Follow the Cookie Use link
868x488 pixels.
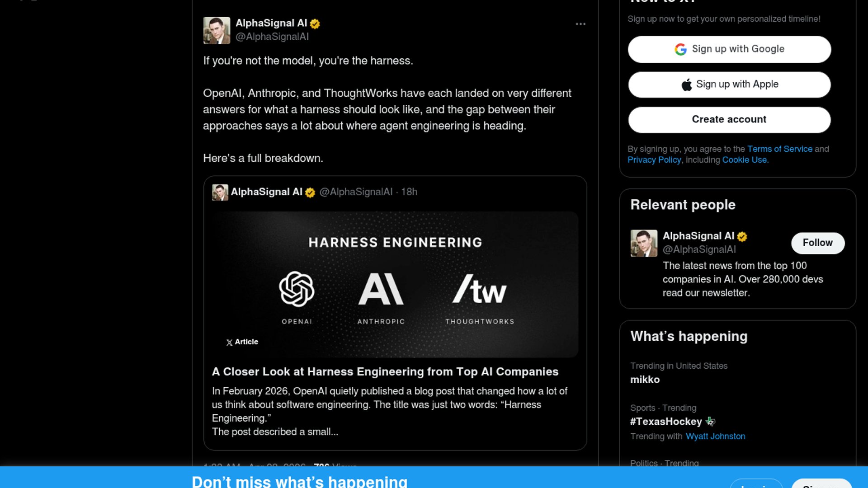pos(744,160)
